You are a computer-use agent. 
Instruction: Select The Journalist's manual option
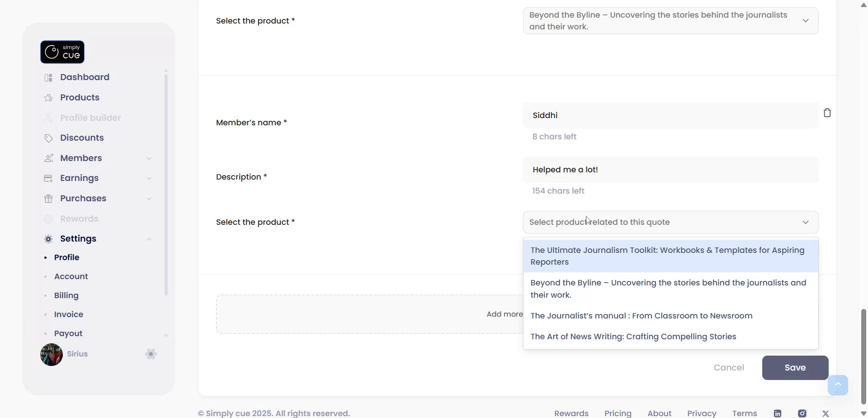pos(641,316)
